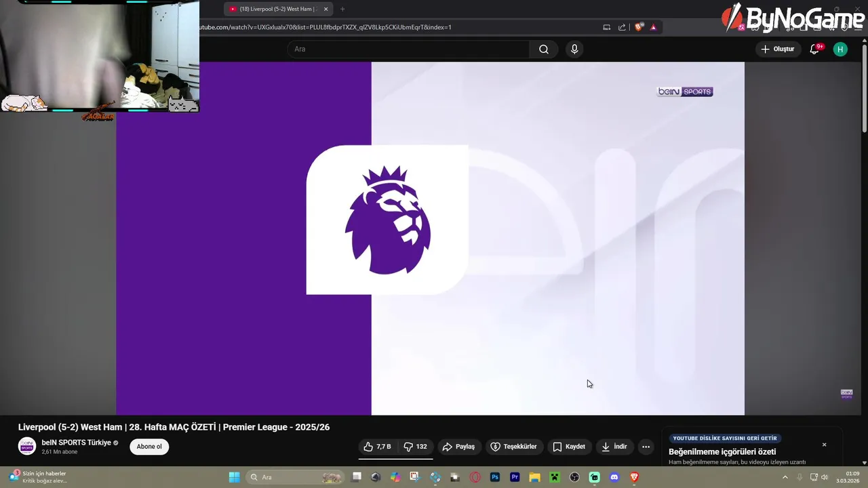The width and height of the screenshot is (868, 488).
Task: Click the share page icon in address bar
Action: pyautogui.click(x=622, y=27)
